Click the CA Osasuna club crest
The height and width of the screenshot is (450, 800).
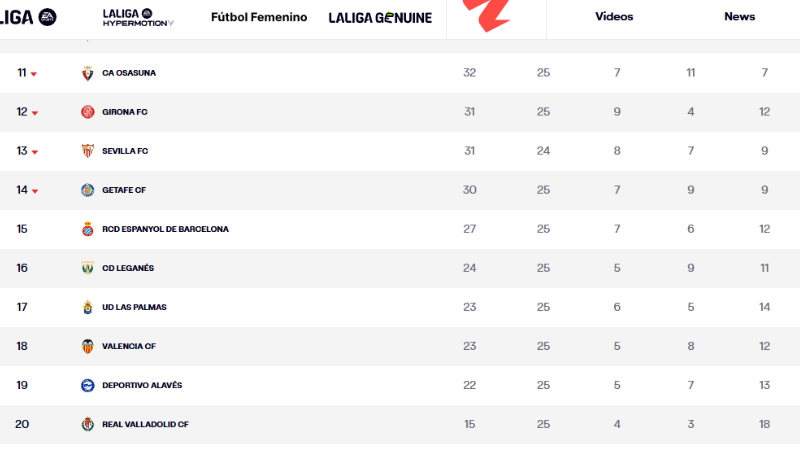point(88,73)
